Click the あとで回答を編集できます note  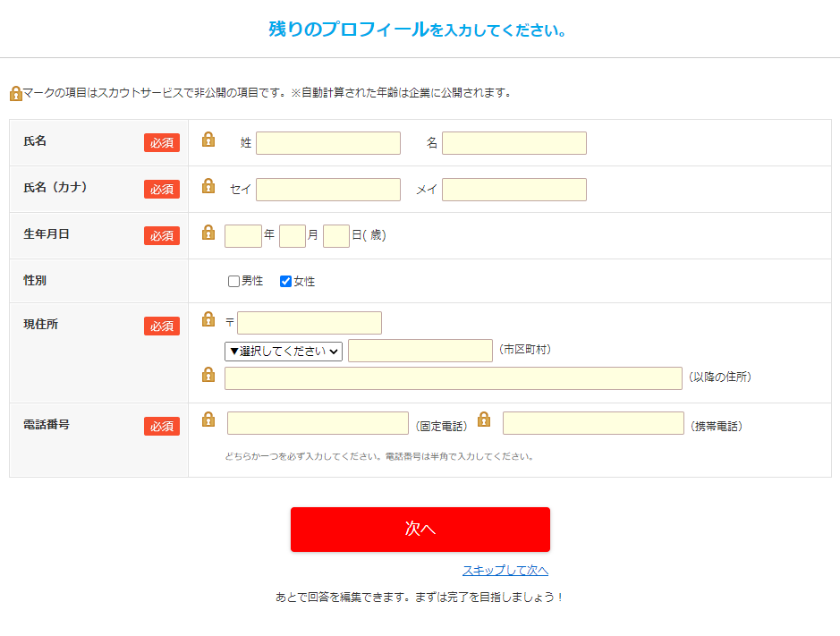(x=420, y=597)
